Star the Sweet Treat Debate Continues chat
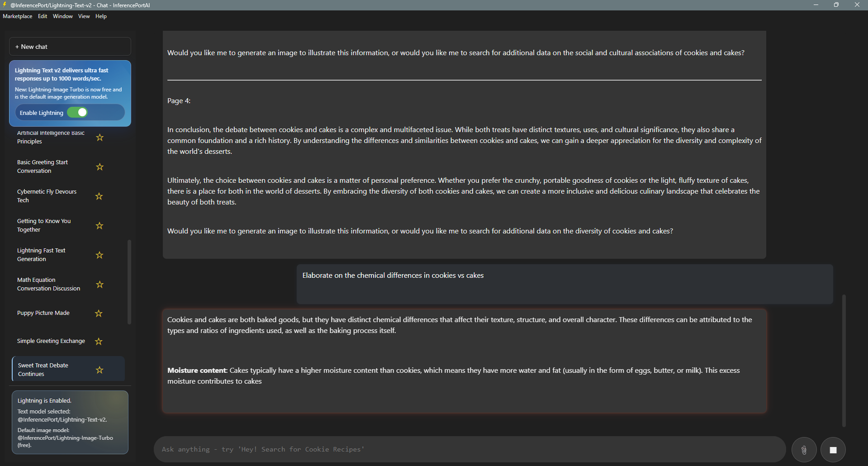 [100, 370]
